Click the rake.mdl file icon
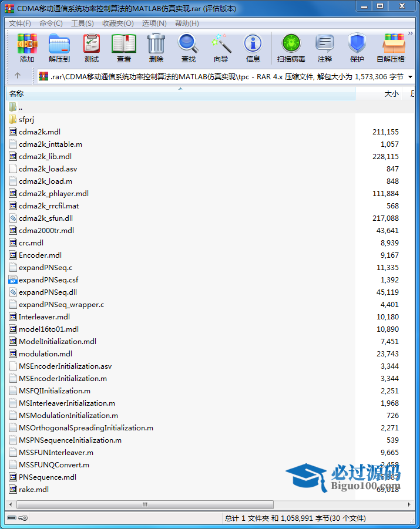Image resolution: width=420 pixels, height=529 pixels. tap(13, 490)
